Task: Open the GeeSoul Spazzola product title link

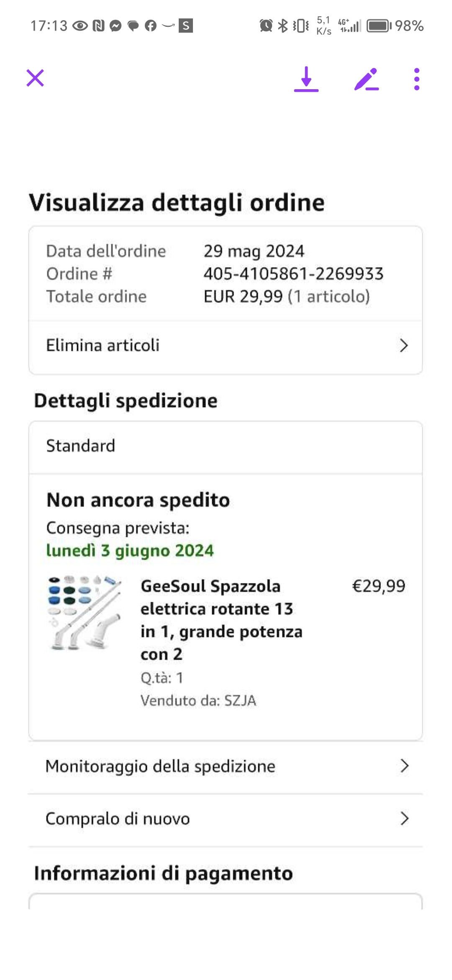Action: pyautogui.click(x=221, y=620)
